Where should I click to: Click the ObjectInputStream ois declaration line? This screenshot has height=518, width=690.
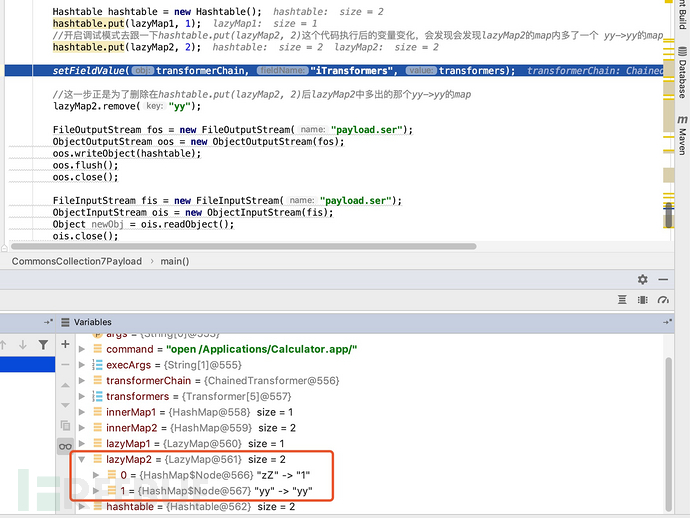[x=193, y=213]
